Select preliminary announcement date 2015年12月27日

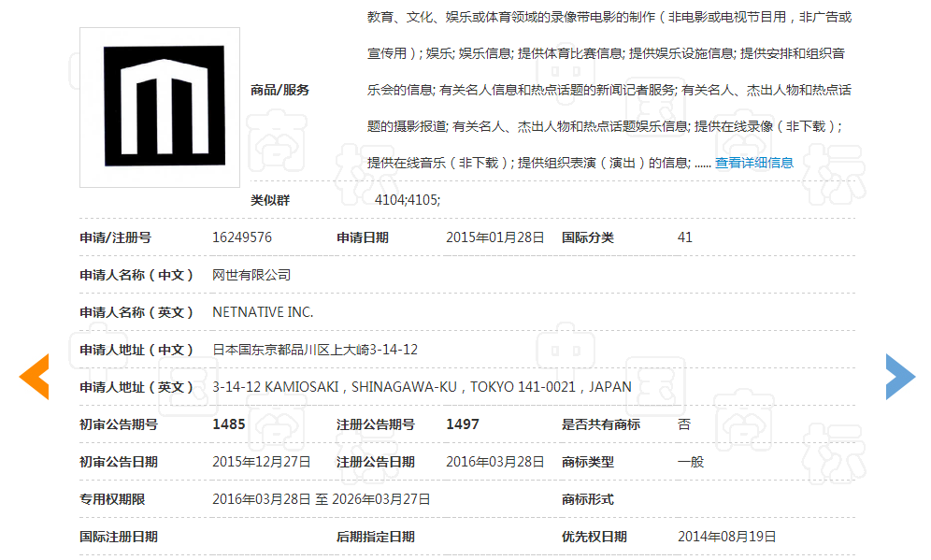click(x=262, y=462)
